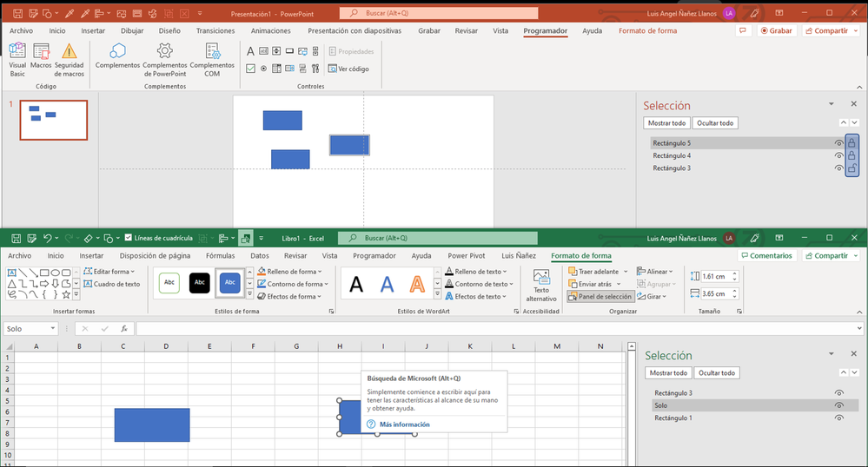Hide Rectángulo 3 in Excel panel
Viewport: 868px width, 467px height.
(x=839, y=393)
